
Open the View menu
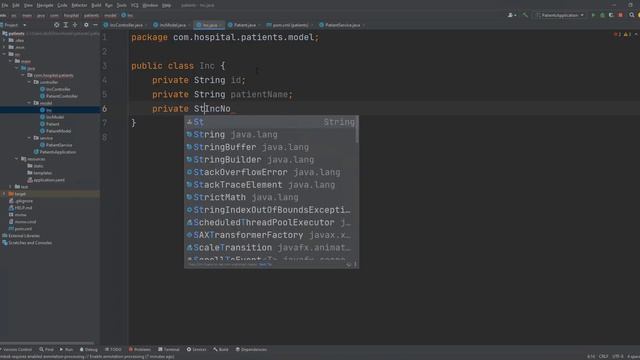[28, 5]
